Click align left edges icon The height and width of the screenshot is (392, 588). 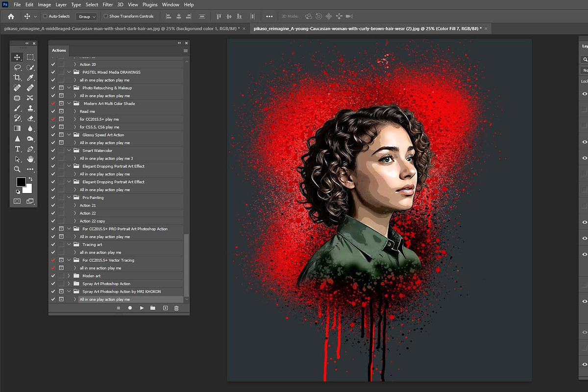[169, 16]
